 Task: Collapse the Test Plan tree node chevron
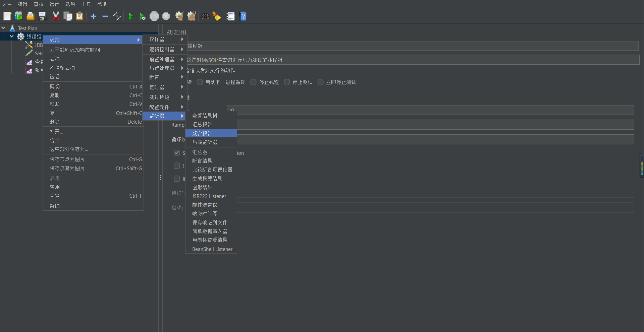click(x=3, y=28)
